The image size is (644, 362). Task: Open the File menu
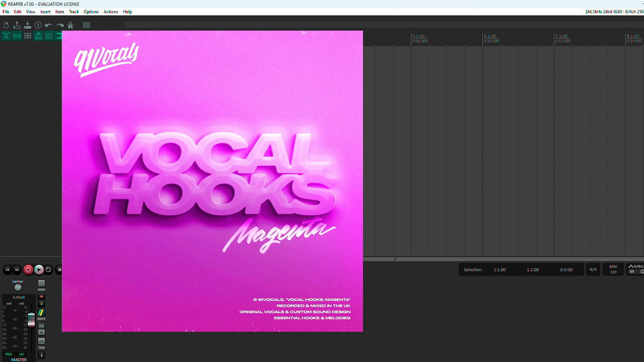(x=6, y=12)
